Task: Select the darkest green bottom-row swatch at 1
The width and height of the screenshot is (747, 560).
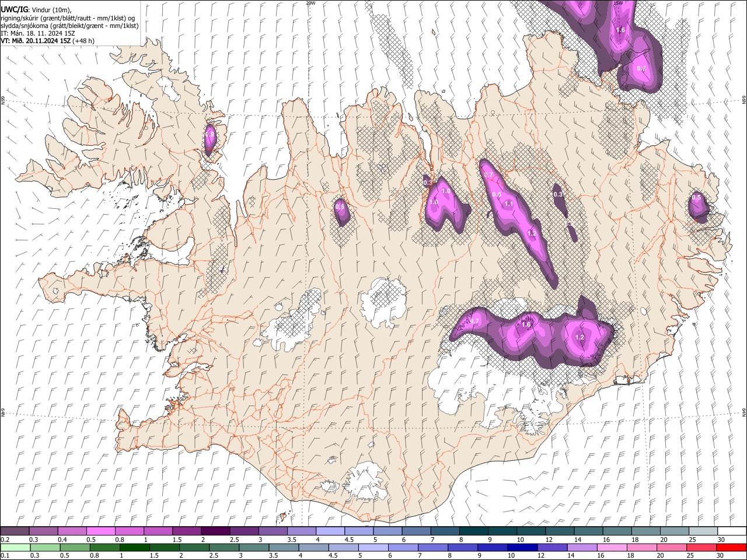Action: tap(134, 547)
